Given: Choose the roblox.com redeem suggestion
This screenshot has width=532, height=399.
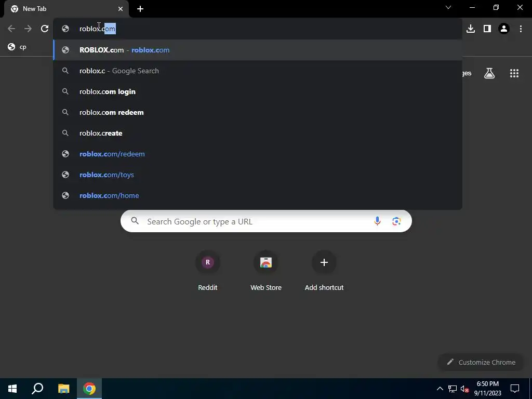Looking at the screenshot, I should [x=258, y=112].
